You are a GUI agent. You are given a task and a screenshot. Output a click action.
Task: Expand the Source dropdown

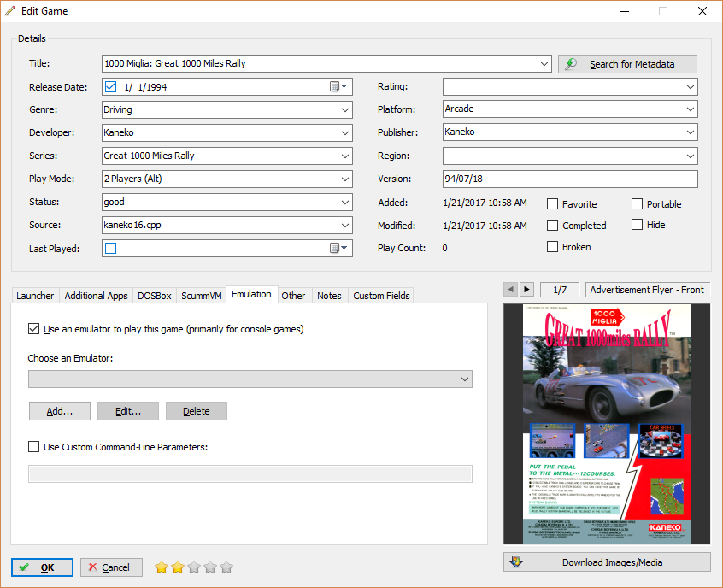345,225
